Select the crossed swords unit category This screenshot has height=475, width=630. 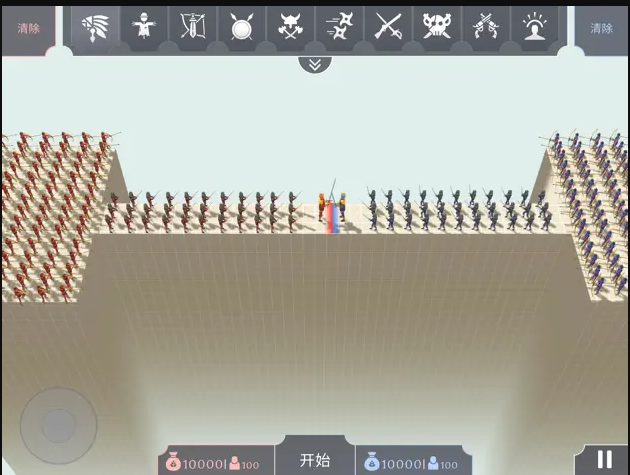[388, 27]
